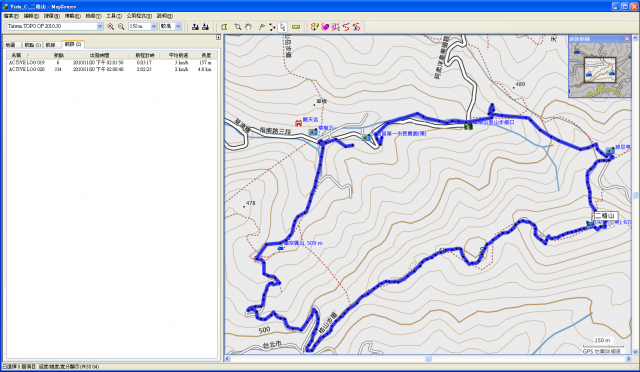Image resolution: width=640 pixels, height=372 pixels.
Task: Click the red swirl toolbar icon
Action: 346,27
